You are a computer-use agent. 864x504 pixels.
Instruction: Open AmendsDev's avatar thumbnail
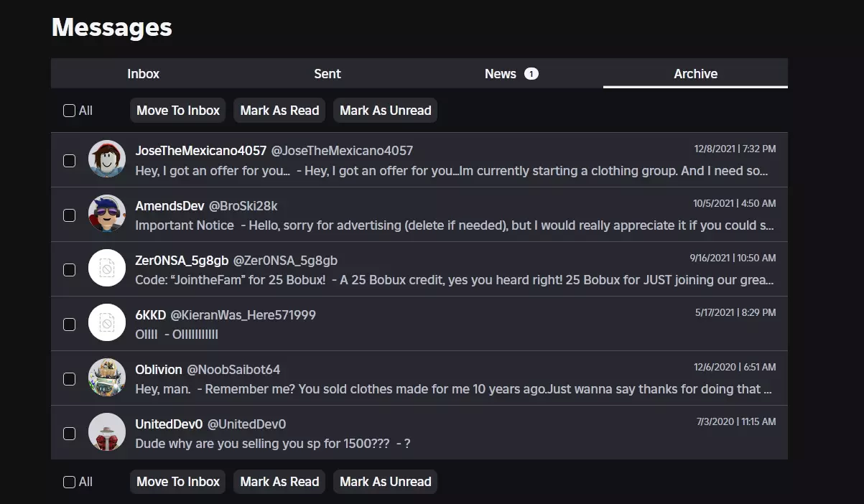click(x=107, y=214)
